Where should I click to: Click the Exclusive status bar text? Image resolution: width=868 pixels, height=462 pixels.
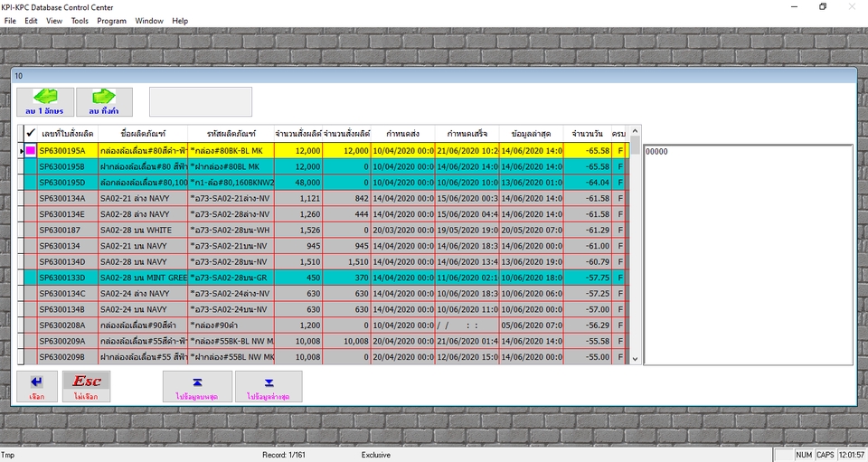tap(376, 455)
